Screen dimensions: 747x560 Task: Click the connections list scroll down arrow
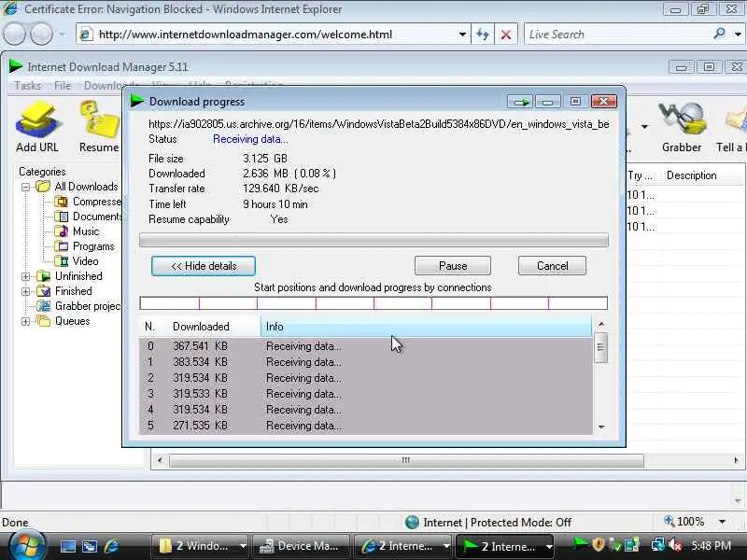(601, 427)
